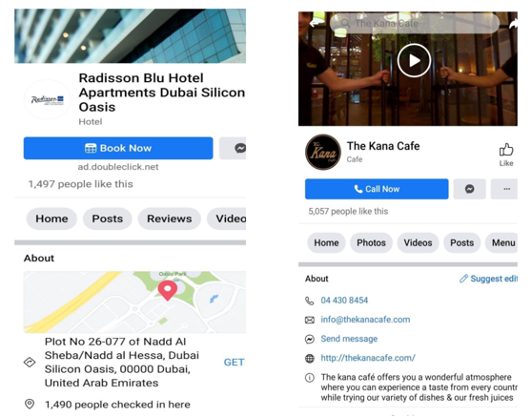Like The Kana Cafe page with thumbs-up

coord(506,155)
